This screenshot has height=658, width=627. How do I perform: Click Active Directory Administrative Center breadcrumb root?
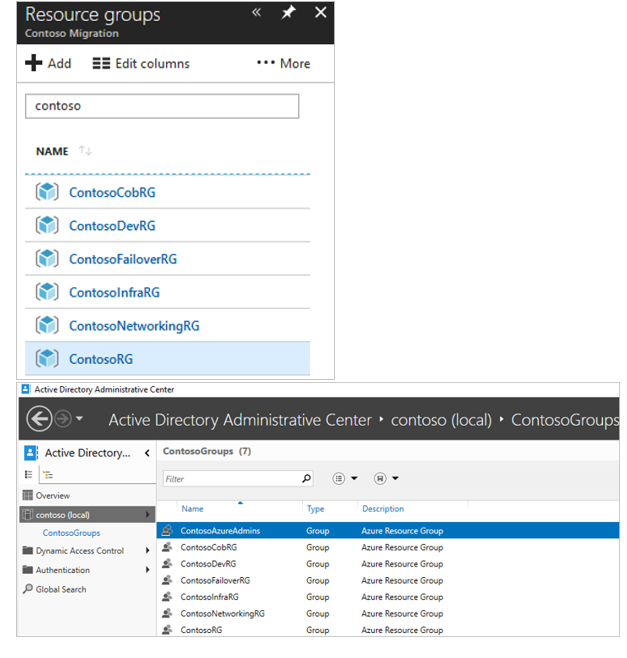[240, 420]
